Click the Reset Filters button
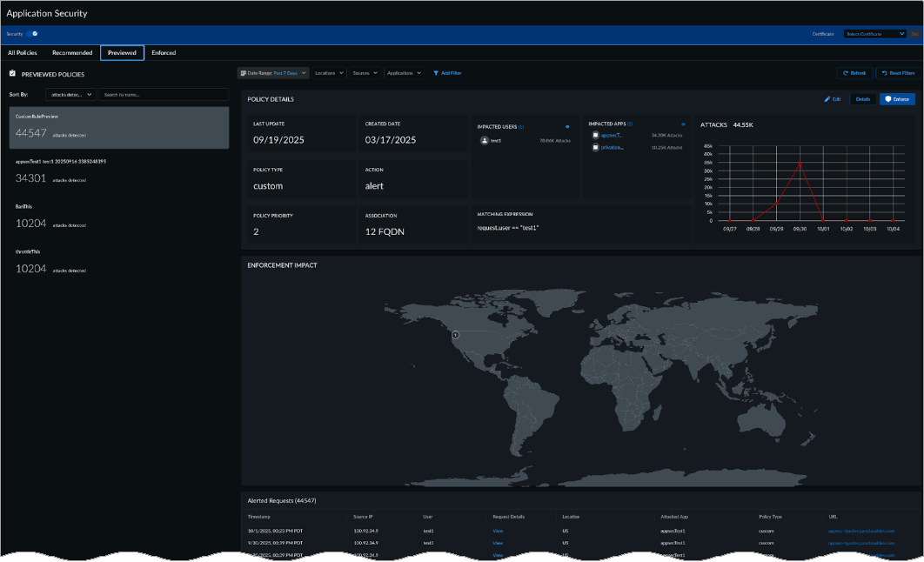Image resolution: width=924 pixels, height=562 pixels. coord(896,73)
